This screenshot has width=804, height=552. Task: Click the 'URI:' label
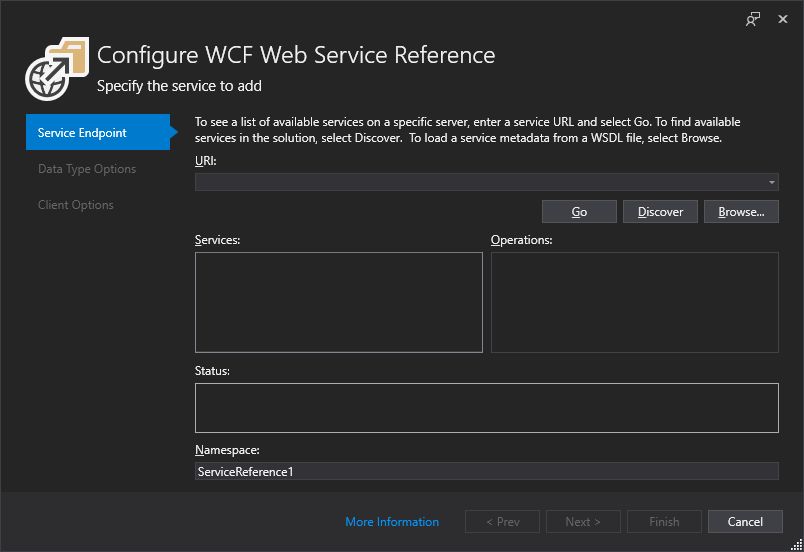point(206,161)
